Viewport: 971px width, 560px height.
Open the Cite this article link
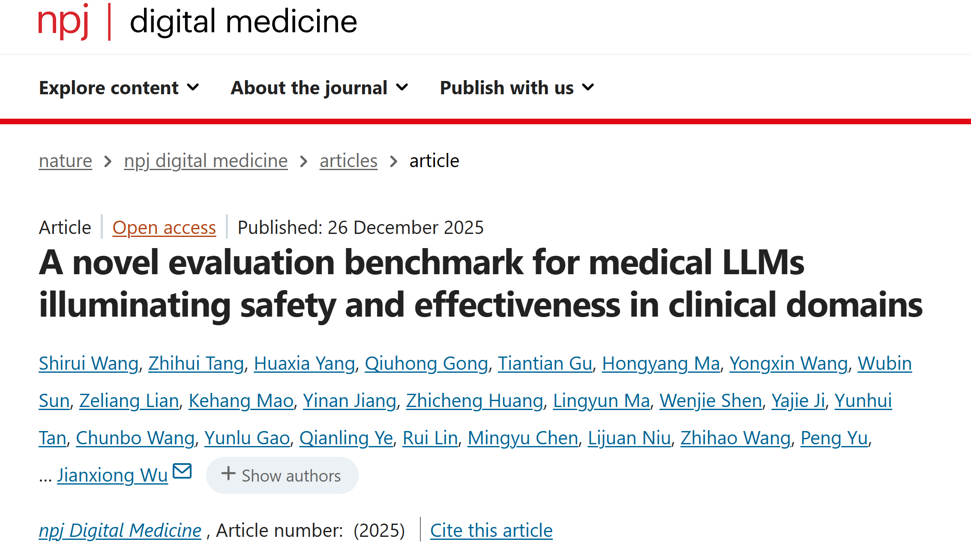[x=491, y=530]
